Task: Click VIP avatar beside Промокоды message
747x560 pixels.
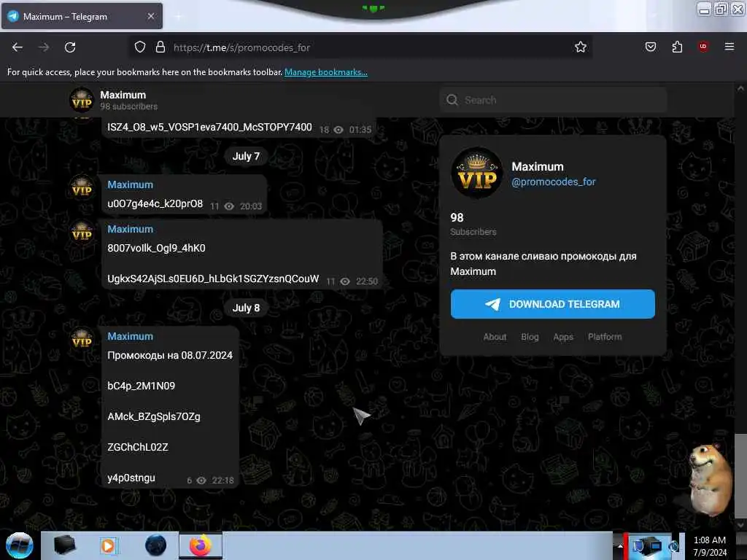Action: click(x=82, y=338)
